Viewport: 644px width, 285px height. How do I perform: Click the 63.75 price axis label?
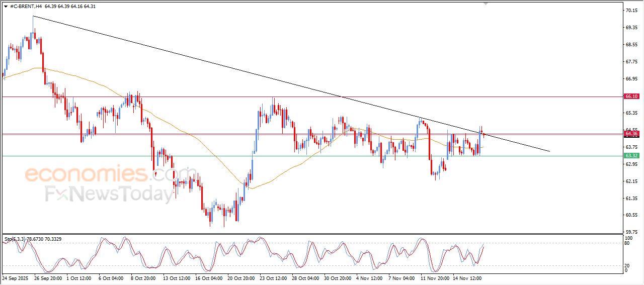631,147
